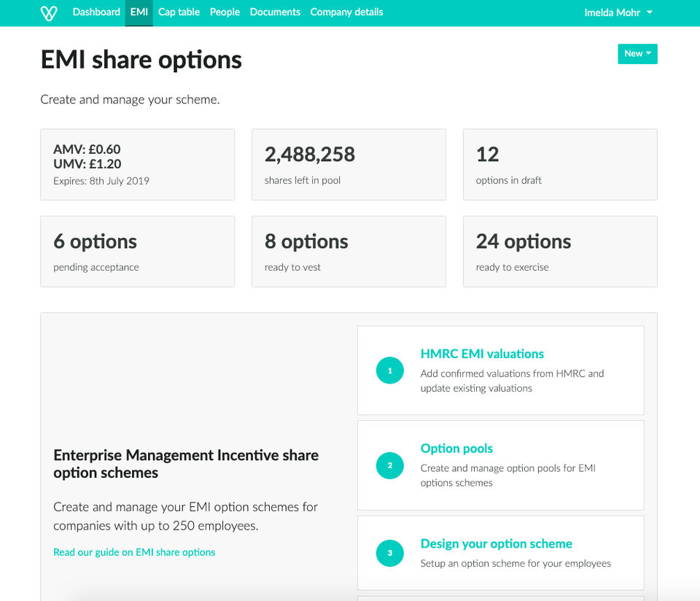Navigate to People in the navbar
The image size is (700, 601).
point(225,12)
